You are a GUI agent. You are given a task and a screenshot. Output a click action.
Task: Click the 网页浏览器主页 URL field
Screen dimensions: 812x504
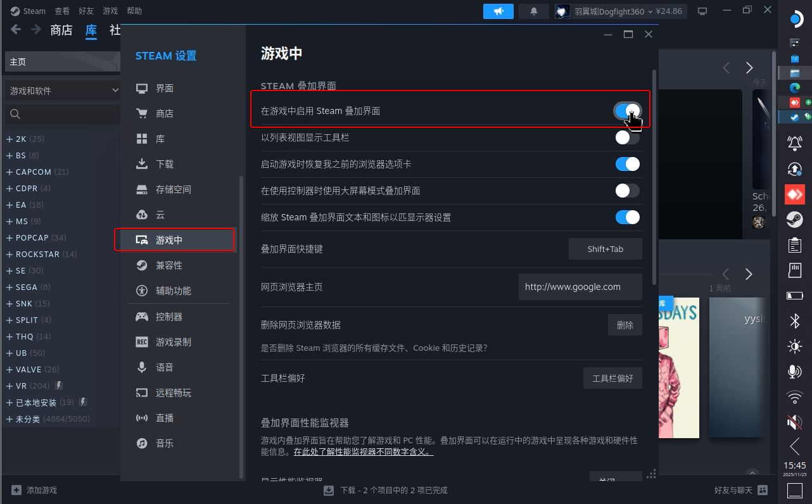pyautogui.click(x=580, y=287)
